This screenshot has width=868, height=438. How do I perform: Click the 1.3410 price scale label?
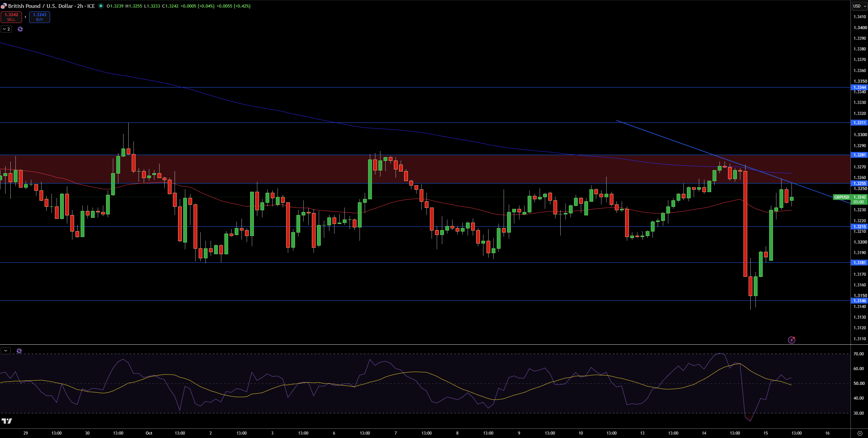coord(859,17)
